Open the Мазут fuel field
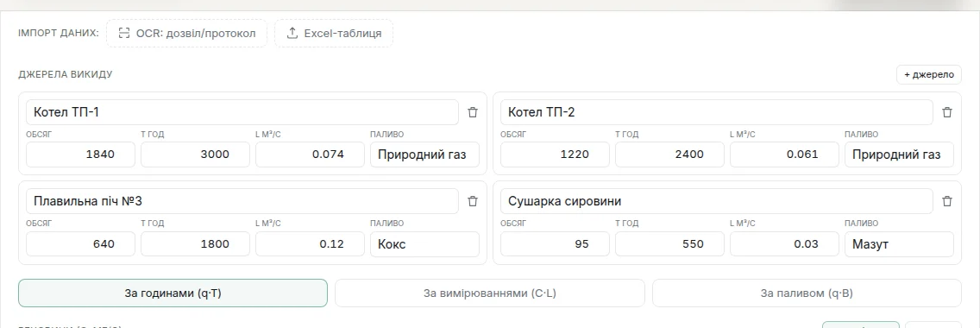 pyautogui.click(x=900, y=243)
